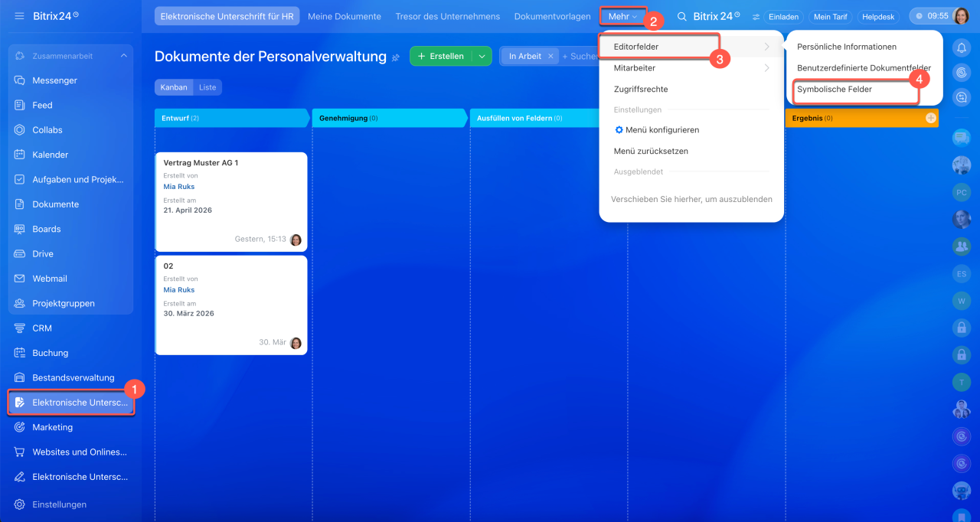980x522 pixels.
Task: Click the search magnifier icon in the top bar
Action: [682, 16]
